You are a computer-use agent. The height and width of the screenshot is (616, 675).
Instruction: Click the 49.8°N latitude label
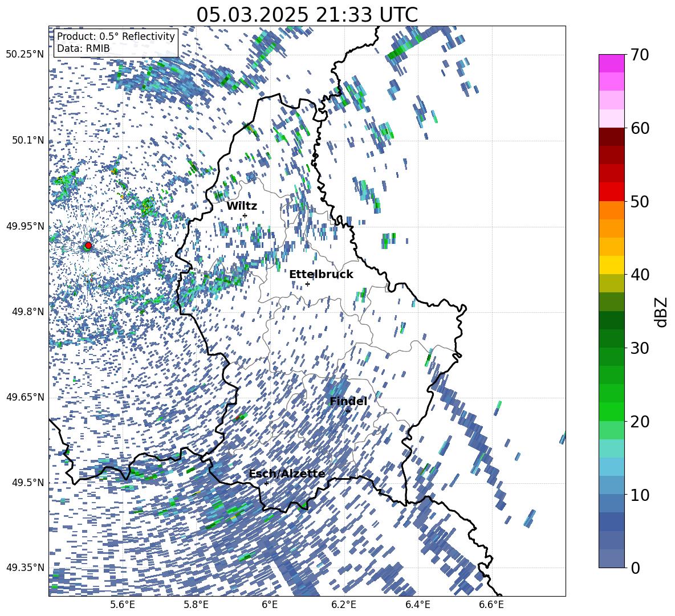tap(29, 312)
